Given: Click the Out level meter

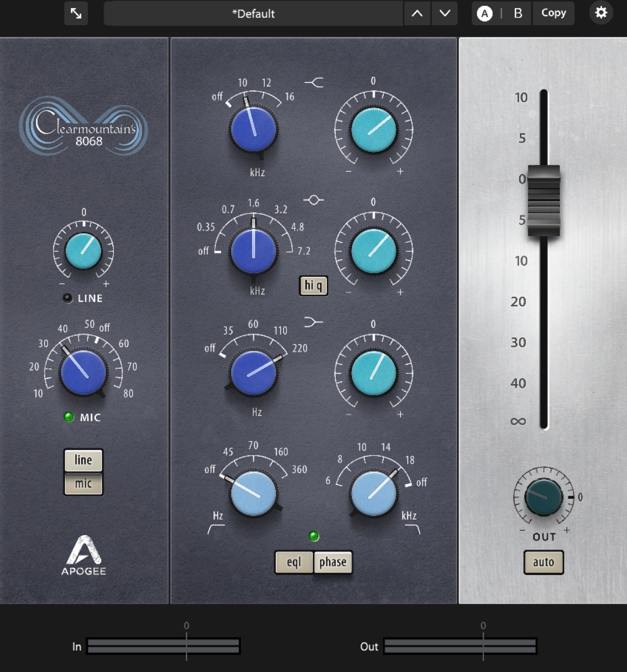Looking at the screenshot, I should [460, 646].
